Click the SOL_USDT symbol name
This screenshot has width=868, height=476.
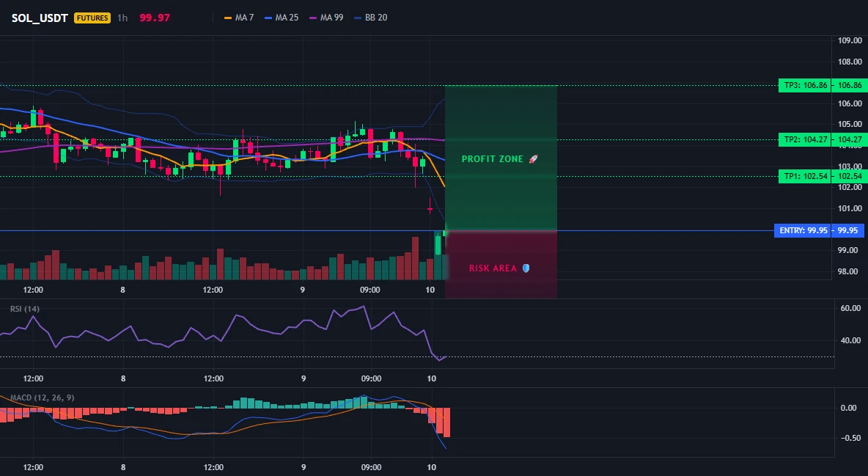pyautogui.click(x=40, y=18)
